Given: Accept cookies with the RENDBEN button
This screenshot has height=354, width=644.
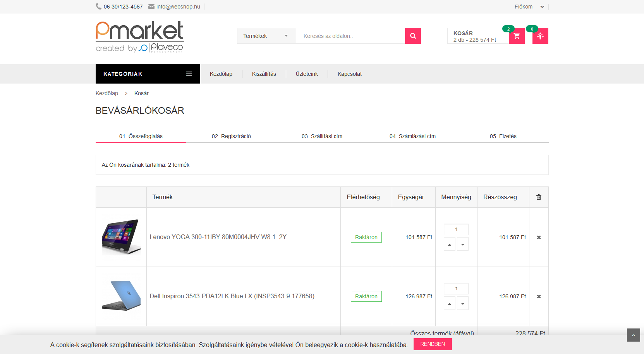Looking at the screenshot, I should [x=432, y=344].
